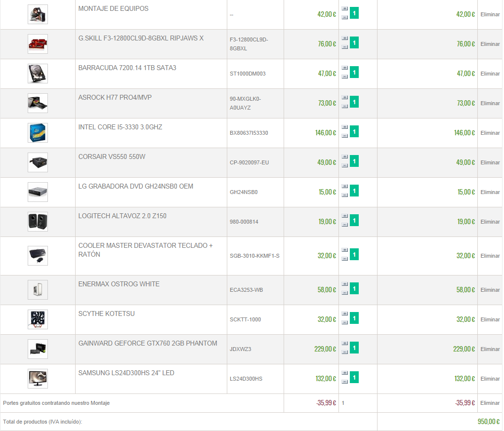Increase GAINWARD GEFORCE GTX760 quantity with plus icon
504x431 pixels.
coord(344,343)
